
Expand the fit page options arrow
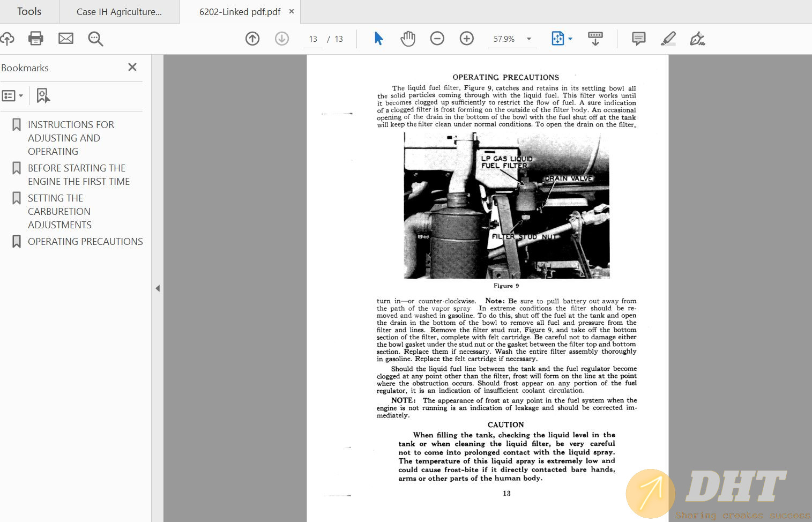570,39
